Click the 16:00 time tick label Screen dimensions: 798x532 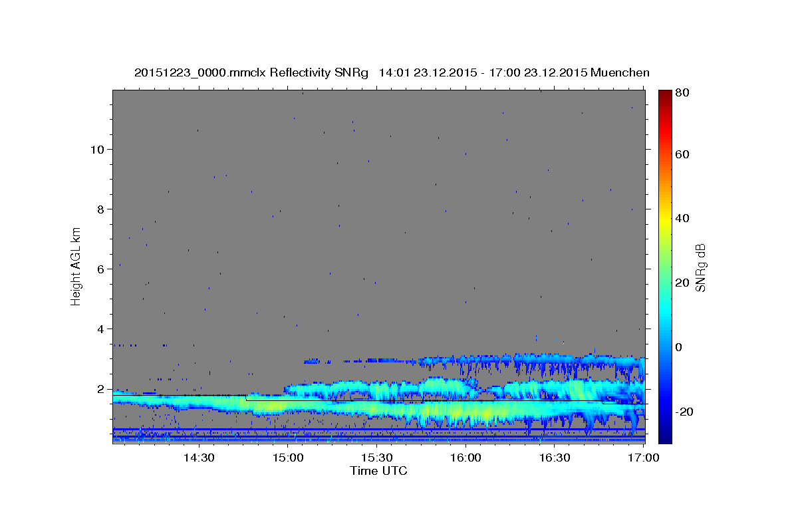[465, 458]
